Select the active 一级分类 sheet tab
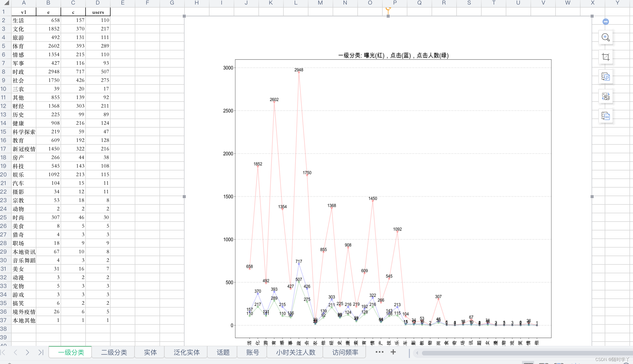Screen dimensions: 633x364 pyautogui.click(x=71, y=352)
